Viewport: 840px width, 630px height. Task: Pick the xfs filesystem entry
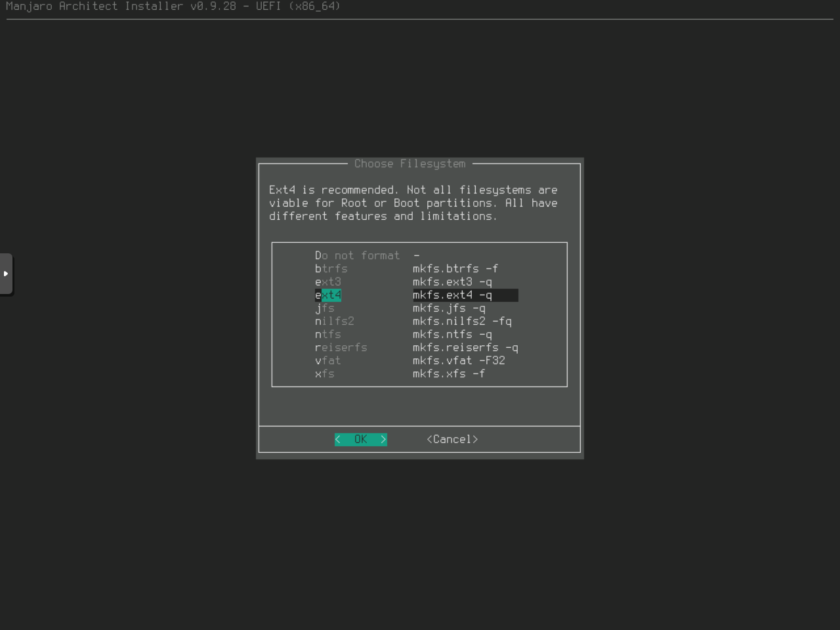325,373
